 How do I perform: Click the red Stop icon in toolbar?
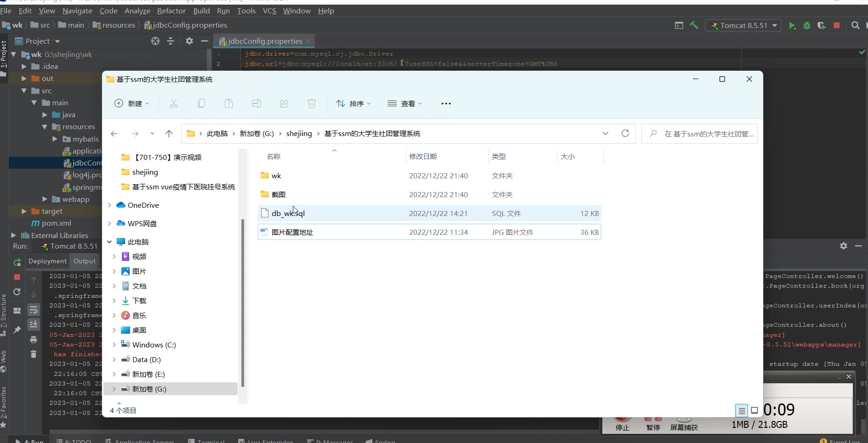(837, 26)
